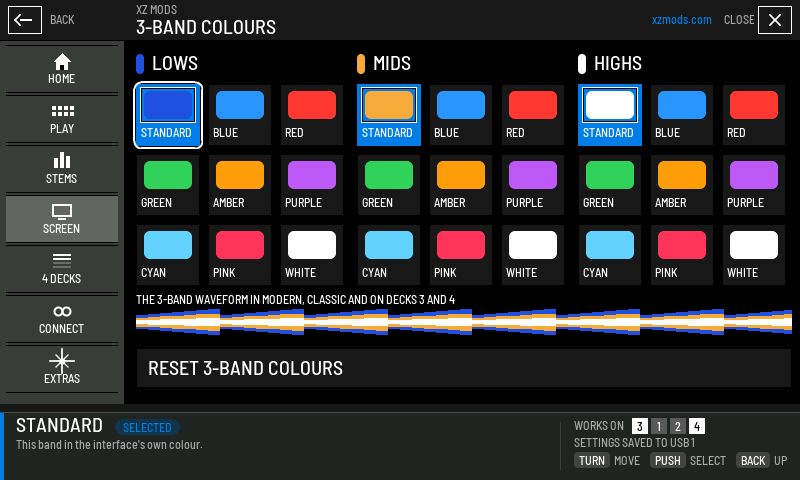Screen dimensions: 800x480
Task: Click the BACK control hint at bottom
Action: click(x=753, y=461)
